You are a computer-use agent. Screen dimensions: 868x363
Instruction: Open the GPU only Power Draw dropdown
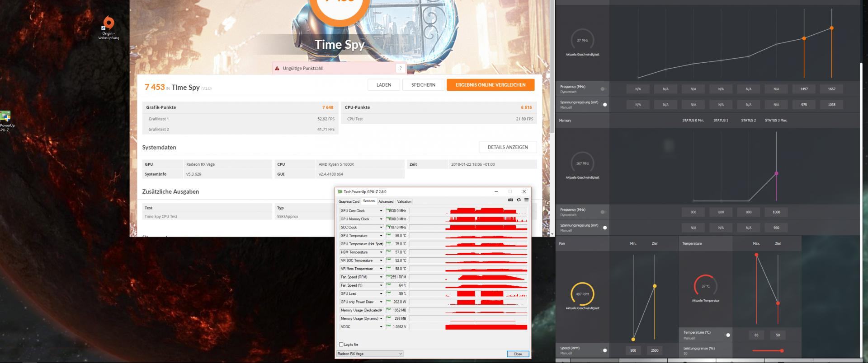click(x=381, y=302)
